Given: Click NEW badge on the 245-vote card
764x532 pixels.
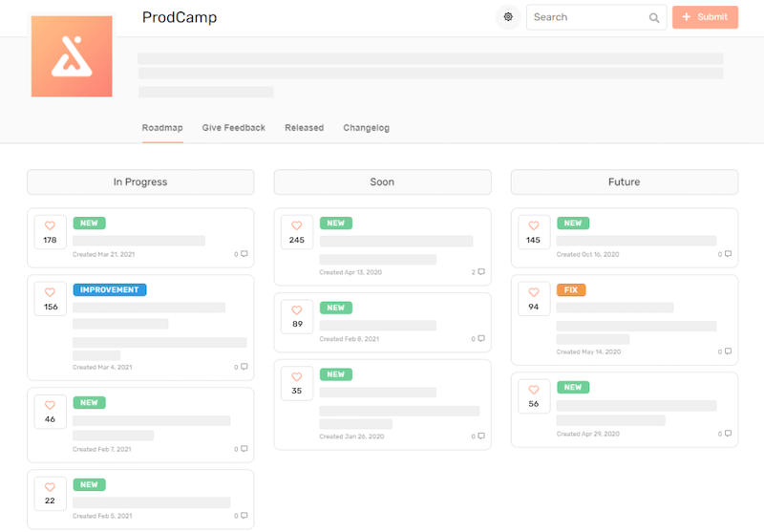Looking at the screenshot, I should pyautogui.click(x=336, y=223).
